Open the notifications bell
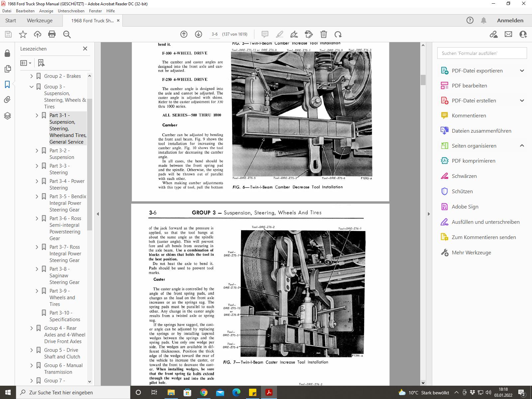 coord(484,20)
